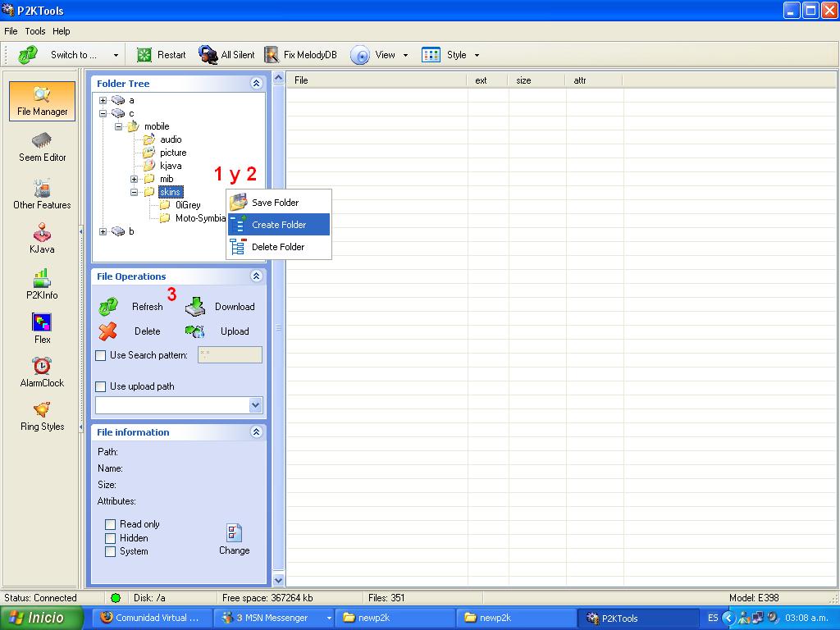Screen dimensions: 840x630
Task: Click the Restart toolbar icon
Action: pos(144,55)
